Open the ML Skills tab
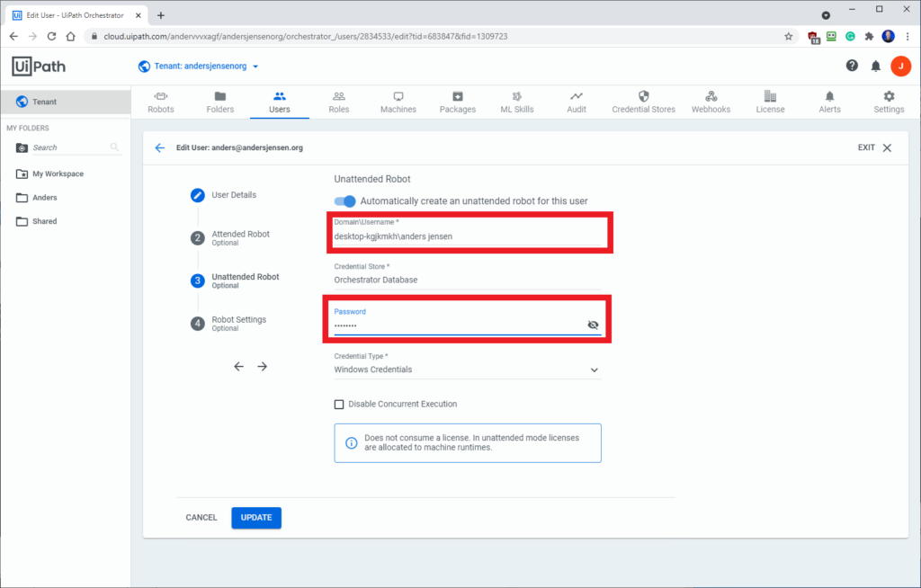The image size is (921, 588). [x=517, y=102]
